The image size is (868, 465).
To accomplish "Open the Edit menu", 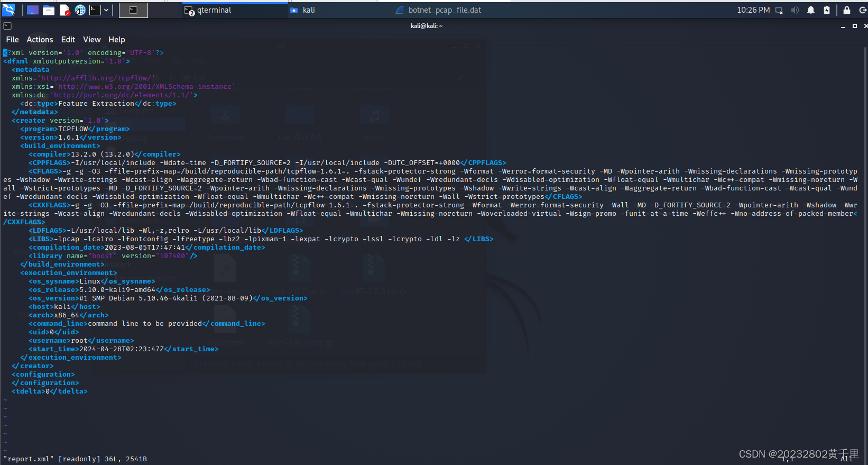I will (68, 40).
